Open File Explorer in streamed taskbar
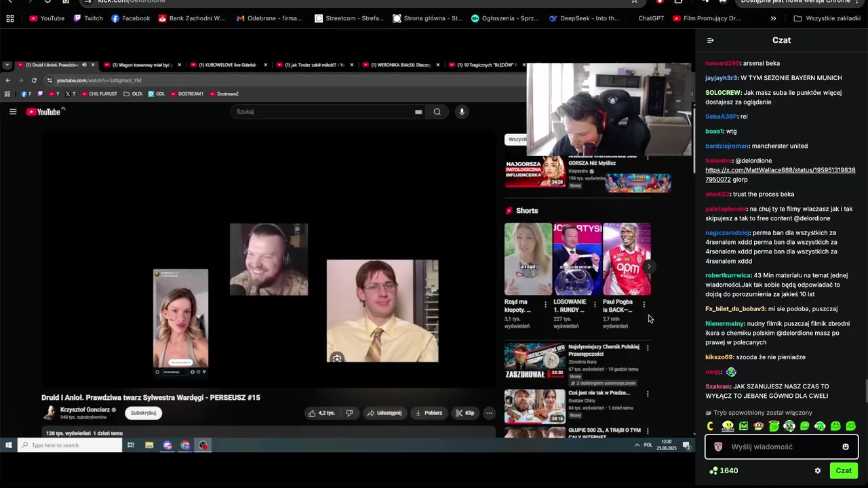Screen dimensions: 868x488 [149, 445]
